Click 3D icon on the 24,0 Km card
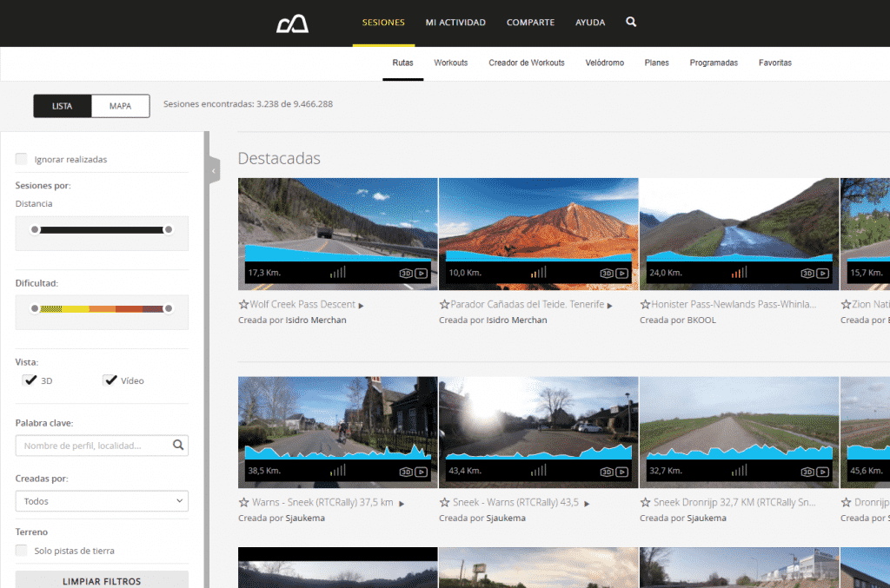 807,274
